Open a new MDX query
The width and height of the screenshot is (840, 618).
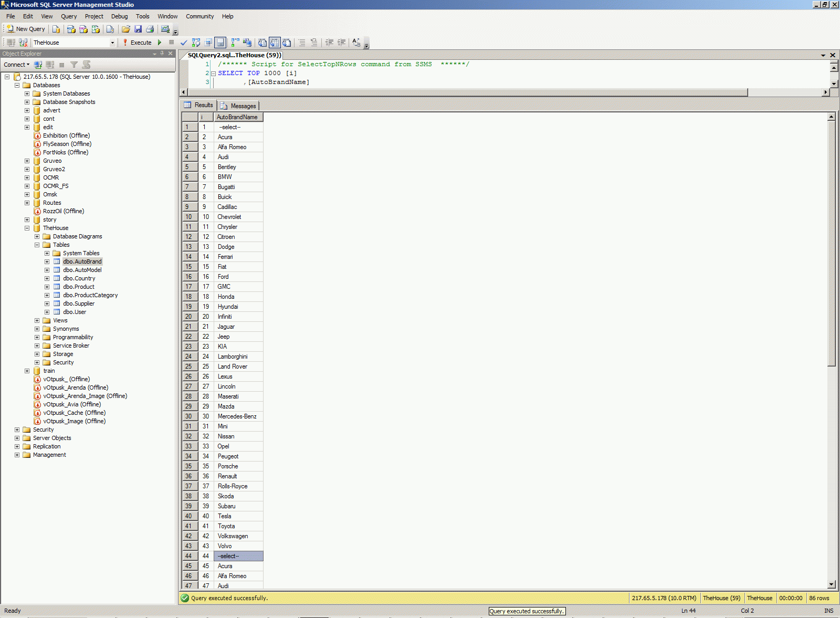[x=71, y=29]
